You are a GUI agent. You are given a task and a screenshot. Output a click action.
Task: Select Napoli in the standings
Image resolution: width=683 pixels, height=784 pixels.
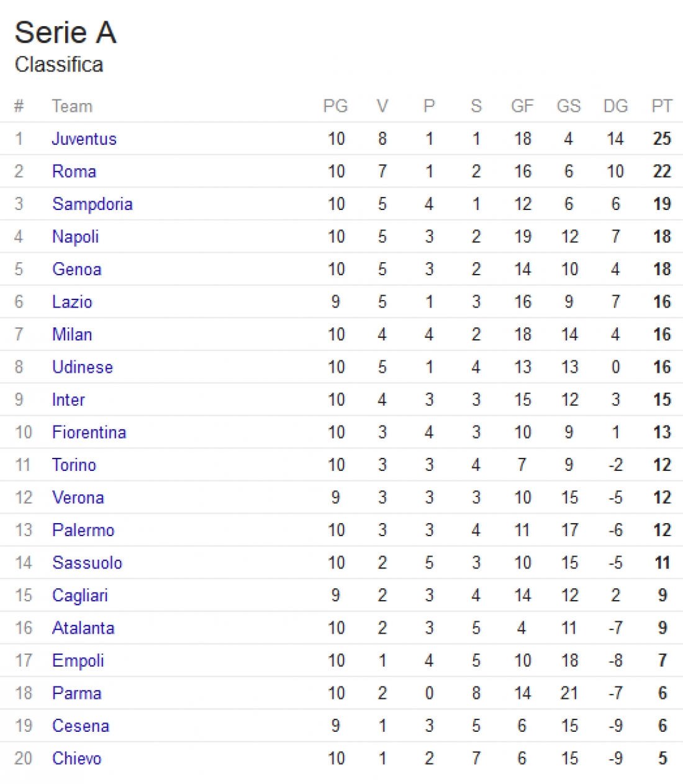click(x=75, y=237)
